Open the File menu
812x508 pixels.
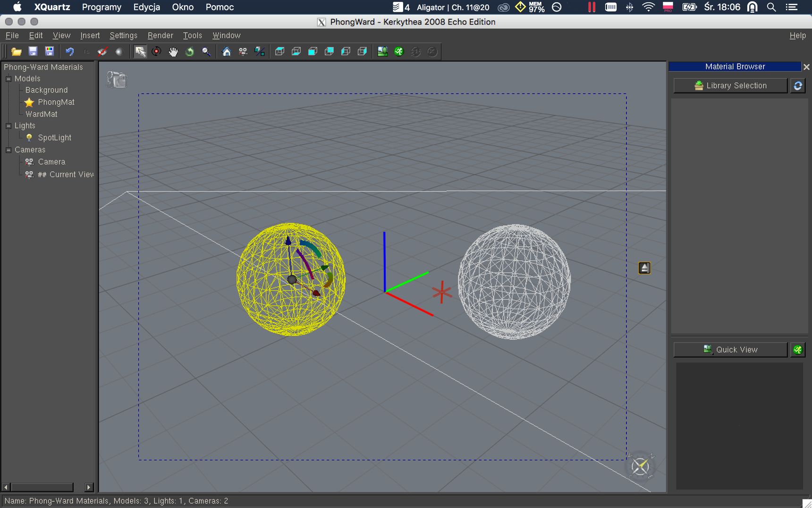pos(12,35)
